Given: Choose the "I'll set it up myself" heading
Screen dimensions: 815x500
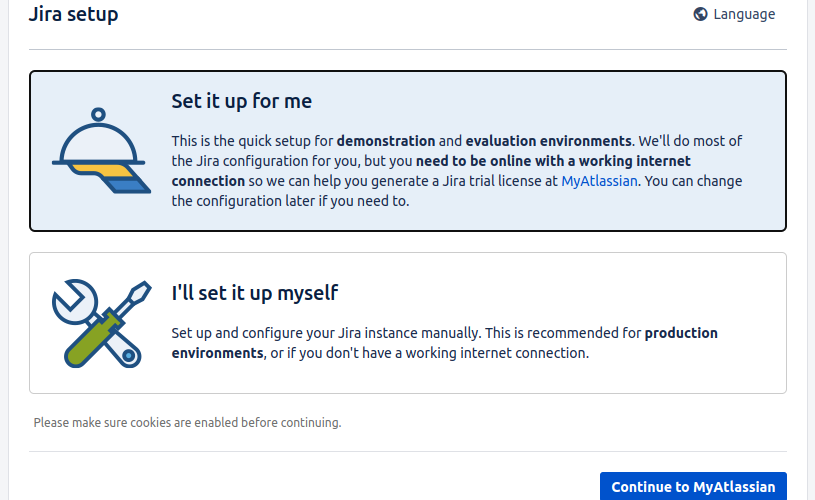Looking at the screenshot, I should (255, 293).
